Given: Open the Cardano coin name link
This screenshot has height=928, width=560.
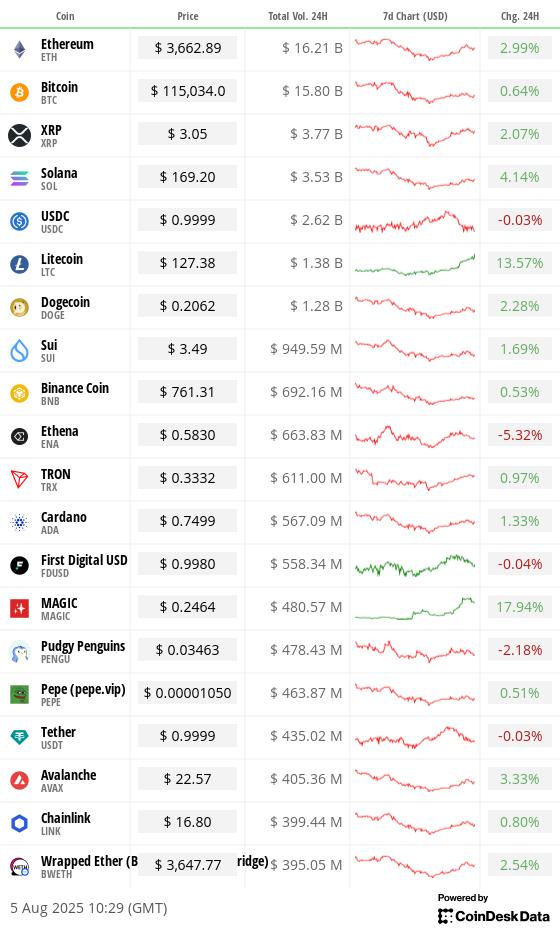Looking at the screenshot, I should click(63, 517).
